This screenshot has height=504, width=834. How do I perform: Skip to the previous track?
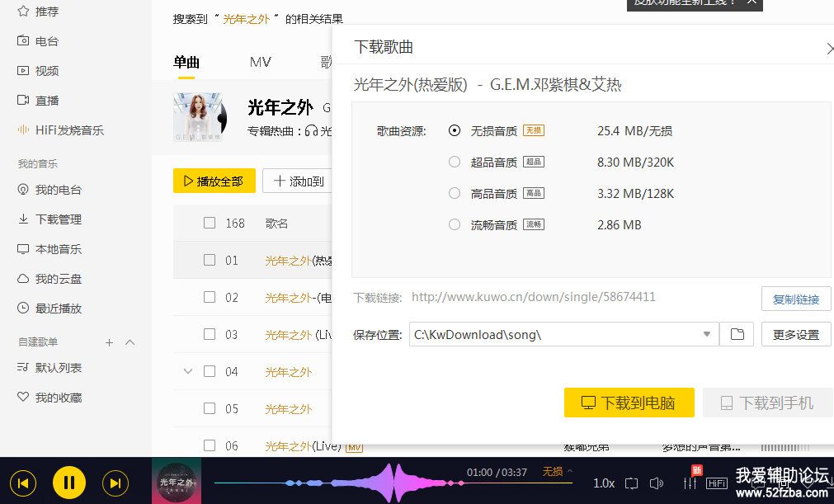click(23, 483)
